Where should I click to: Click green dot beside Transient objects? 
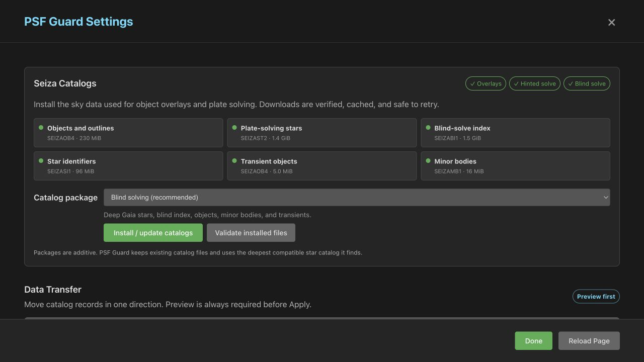[x=234, y=161]
